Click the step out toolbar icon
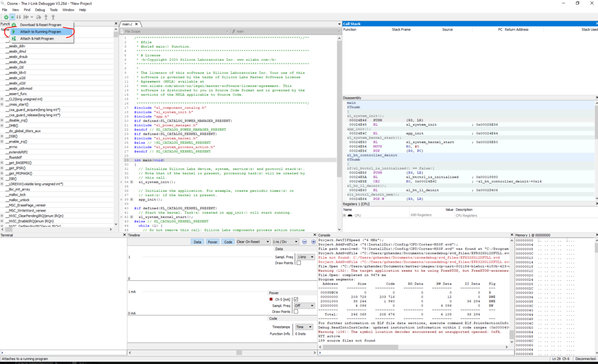Viewport: 598px width, 364px height. point(53,17)
